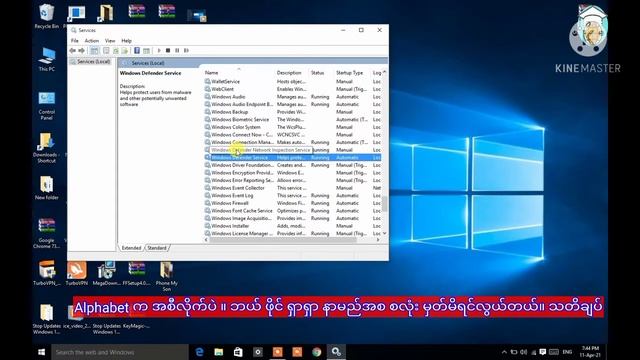Select the Windows Backup service row
Viewport: 640px width, 360px height.
[x=292, y=112]
